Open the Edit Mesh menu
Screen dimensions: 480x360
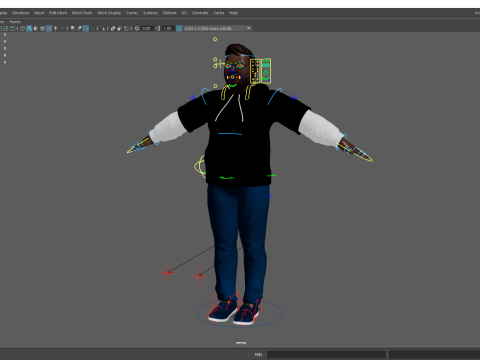pos(58,13)
